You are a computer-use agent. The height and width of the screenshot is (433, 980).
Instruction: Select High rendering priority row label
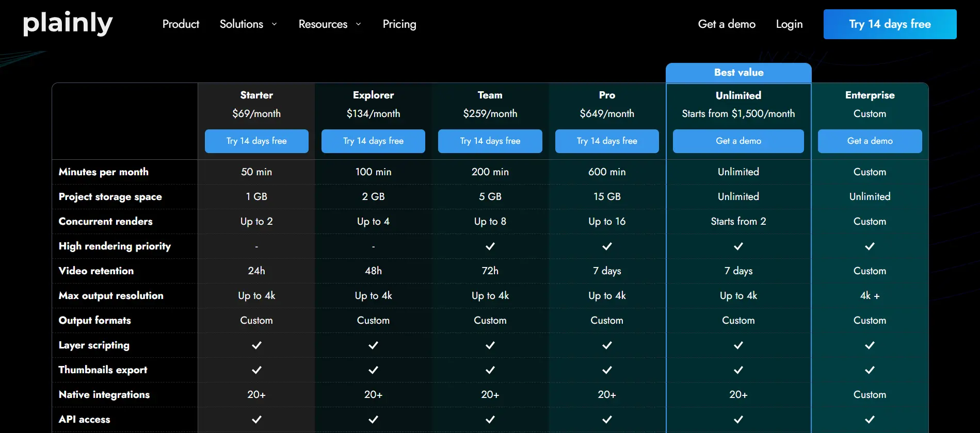click(115, 246)
